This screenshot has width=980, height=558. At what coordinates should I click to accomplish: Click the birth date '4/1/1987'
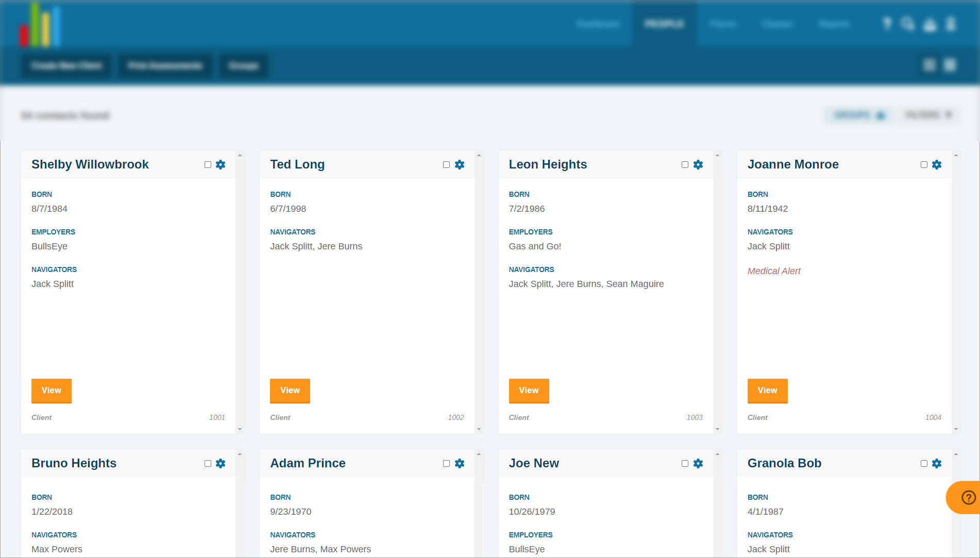pyautogui.click(x=765, y=512)
